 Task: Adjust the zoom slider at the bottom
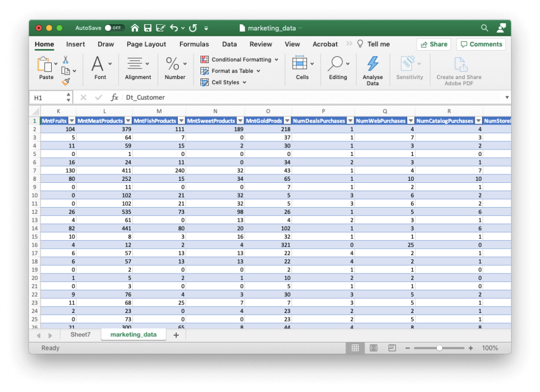pyautogui.click(x=439, y=348)
